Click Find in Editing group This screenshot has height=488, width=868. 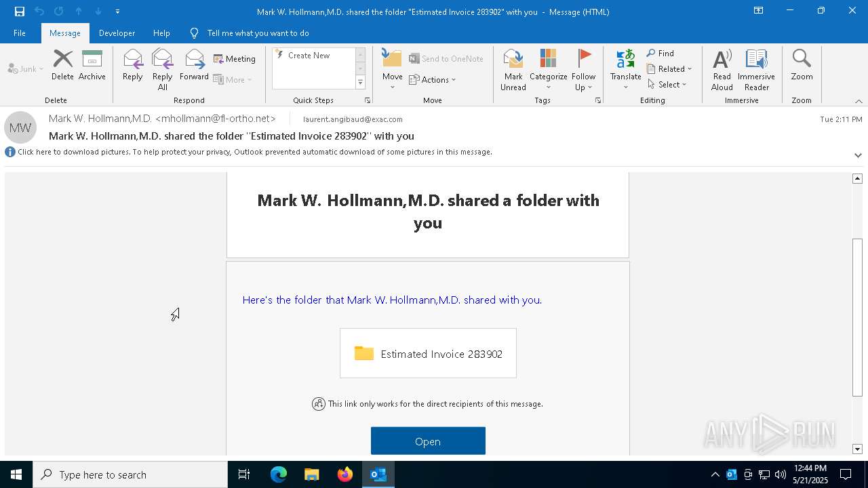coord(660,54)
